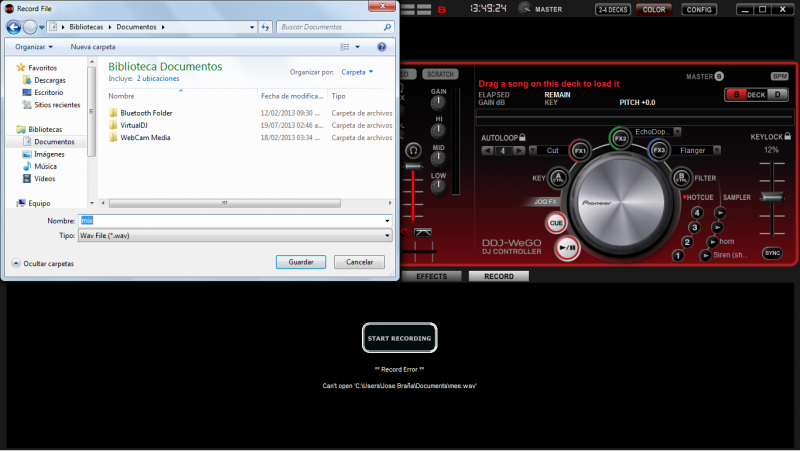The width and height of the screenshot is (800, 452).
Task: Select the VirtualDJ folder row
Action: 250,125
